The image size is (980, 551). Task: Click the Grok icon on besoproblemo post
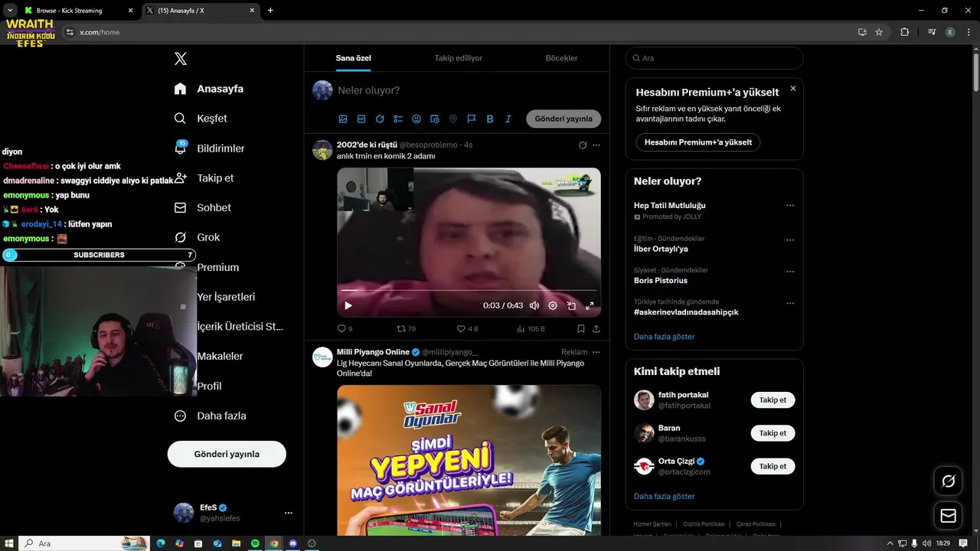(583, 145)
